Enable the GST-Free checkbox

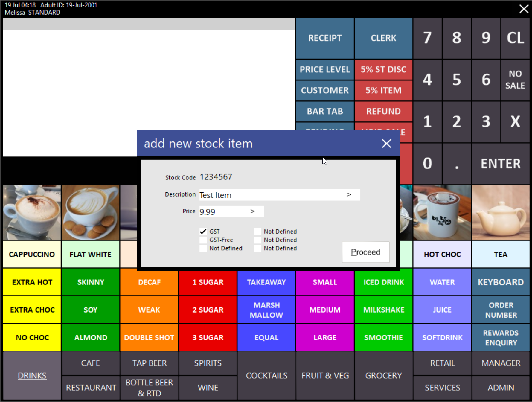pos(203,240)
